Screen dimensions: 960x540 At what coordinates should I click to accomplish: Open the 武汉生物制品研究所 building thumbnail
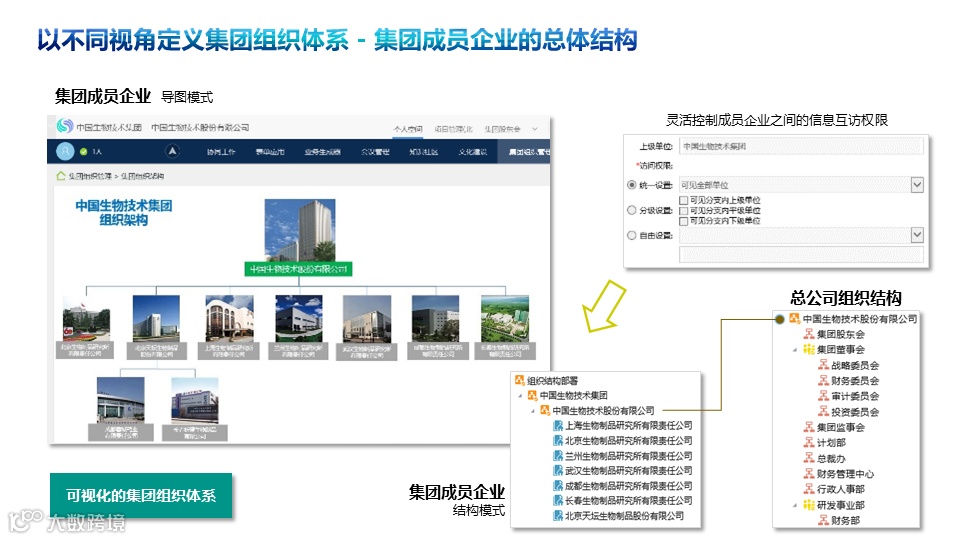tap(367, 318)
